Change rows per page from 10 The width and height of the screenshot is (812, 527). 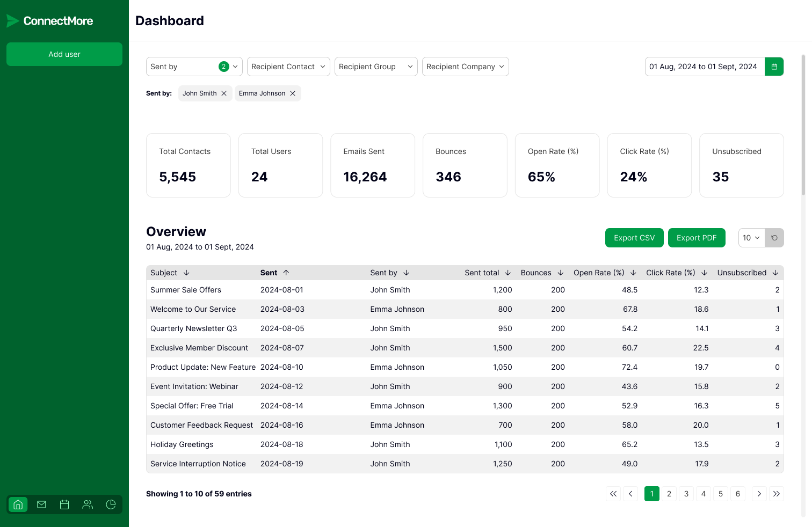click(751, 238)
